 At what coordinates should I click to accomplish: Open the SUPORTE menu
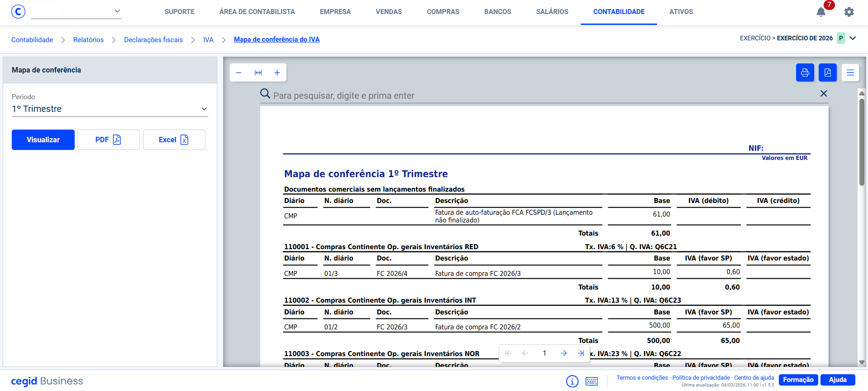[x=180, y=12]
